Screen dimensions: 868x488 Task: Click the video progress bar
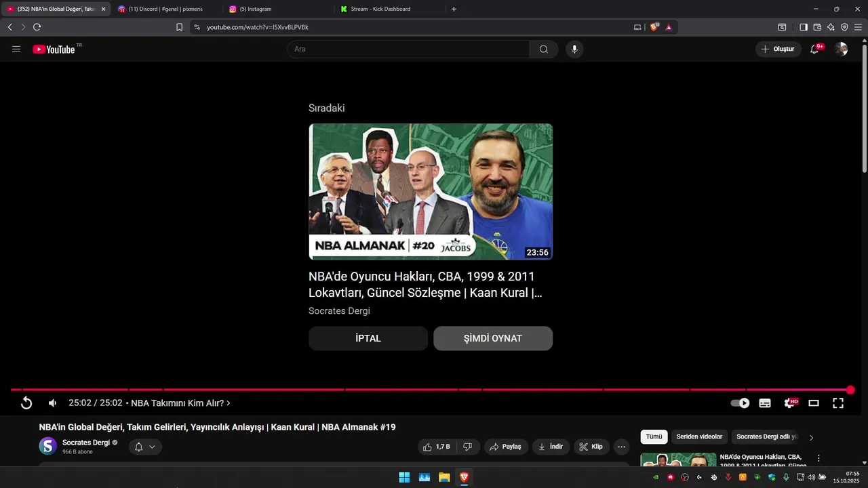tap(431, 390)
